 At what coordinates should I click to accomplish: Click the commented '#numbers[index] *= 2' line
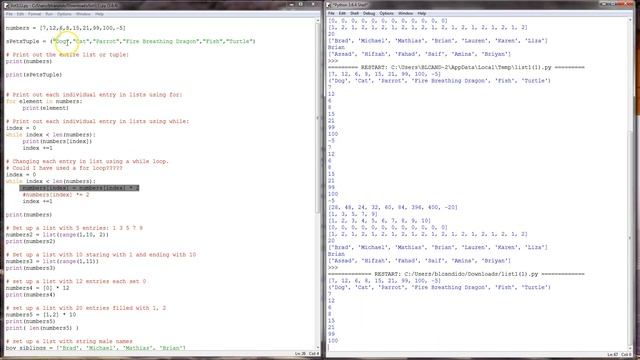click(56, 195)
